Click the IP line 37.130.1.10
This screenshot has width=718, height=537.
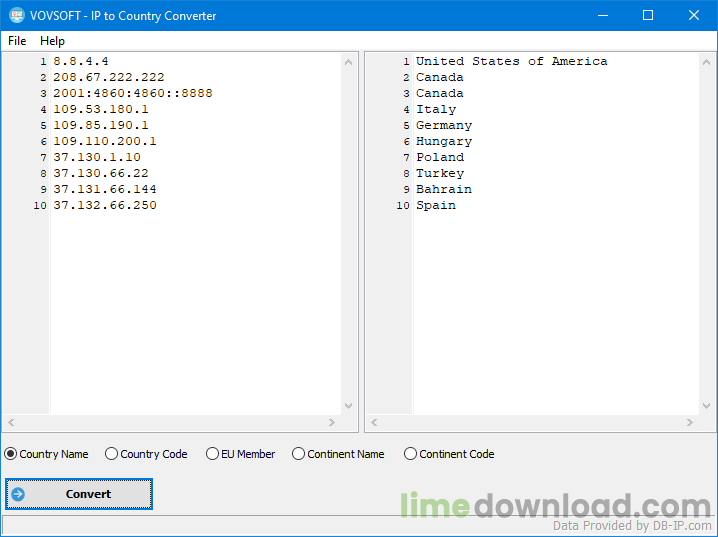point(97,157)
